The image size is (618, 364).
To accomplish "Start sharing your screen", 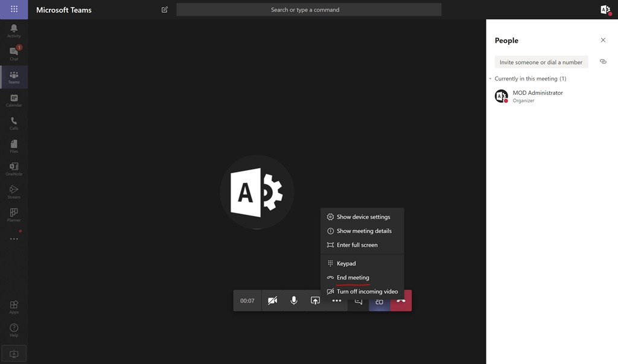I will tap(315, 300).
